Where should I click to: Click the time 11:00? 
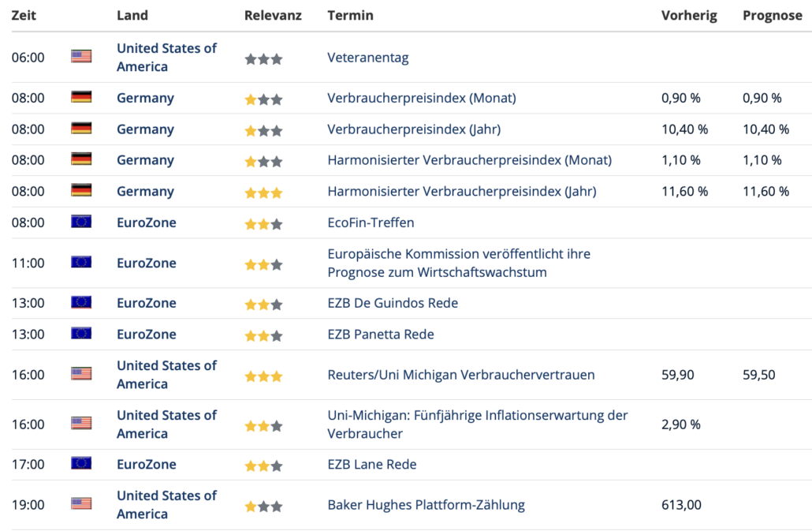(x=28, y=263)
